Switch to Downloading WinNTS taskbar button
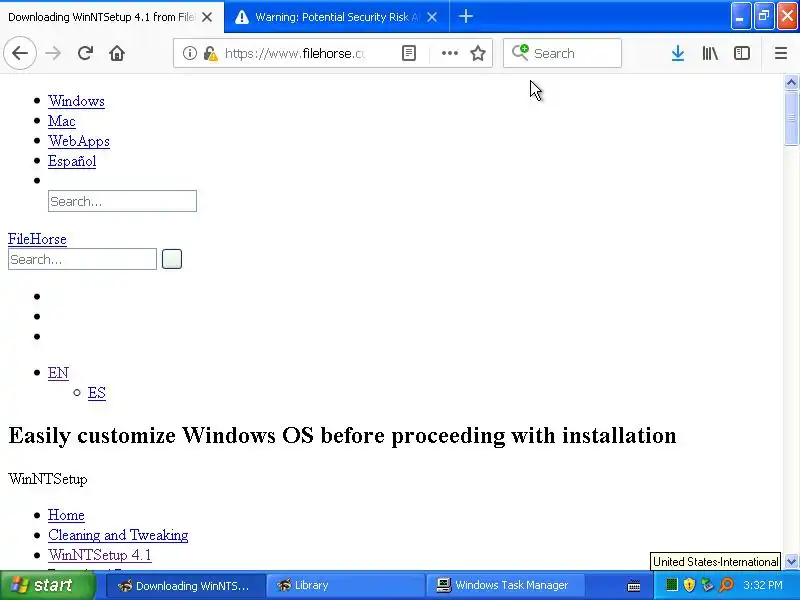Viewport: 800px width, 600px height. [x=186, y=586]
